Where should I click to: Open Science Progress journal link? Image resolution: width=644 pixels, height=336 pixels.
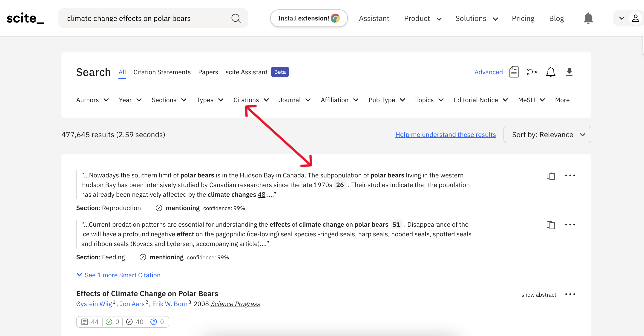(x=235, y=304)
